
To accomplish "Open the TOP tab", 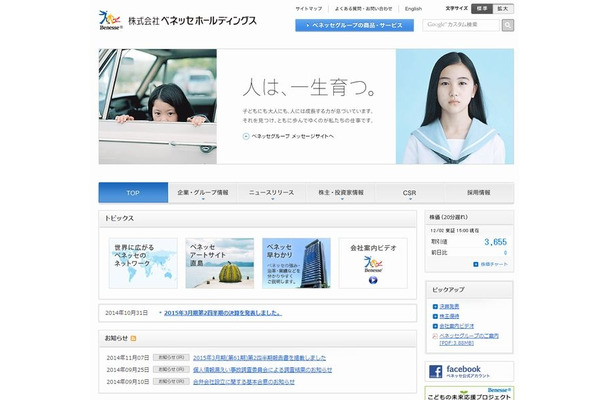I will click(133, 193).
